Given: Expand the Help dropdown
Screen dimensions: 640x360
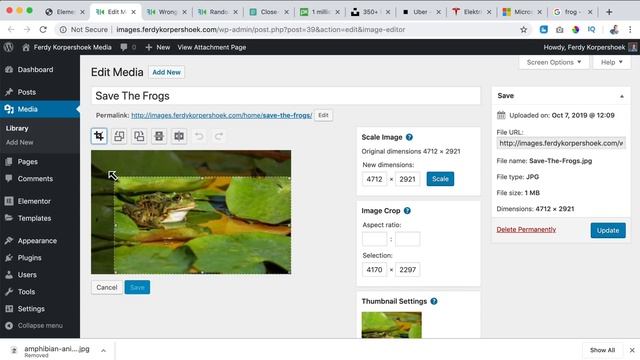Looking at the screenshot, I should point(611,62).
